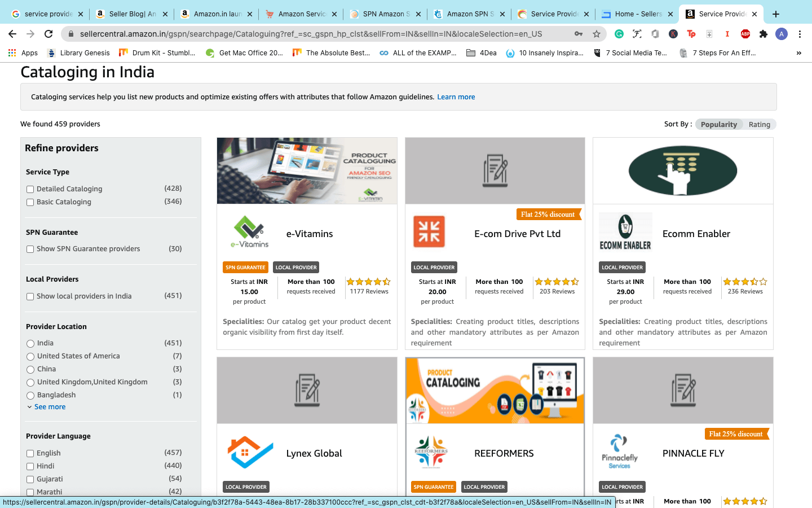Screen dimensions: 812x508
Task: Click the Ecomm Enabler green banner image
Action: pos(683,170)
